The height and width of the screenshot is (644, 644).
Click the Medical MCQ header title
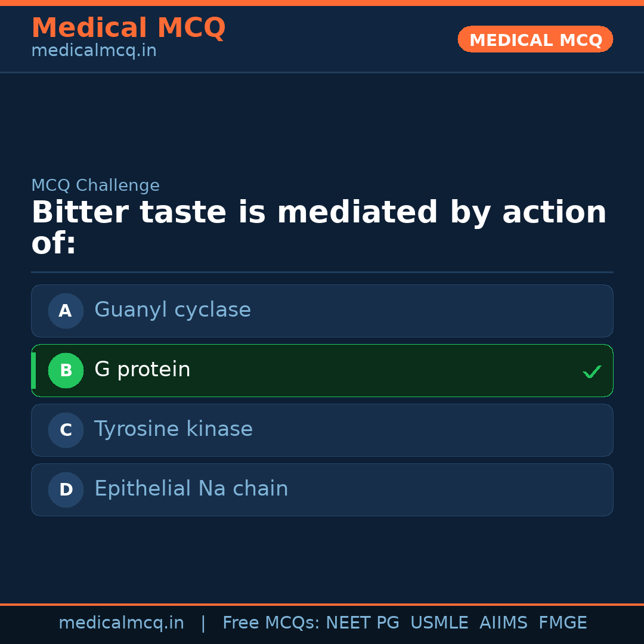coord(128,28)
